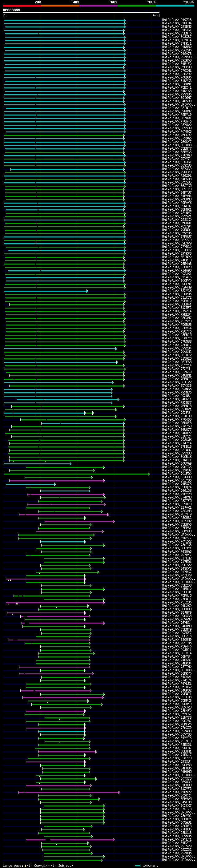The width and height of the screenshot is (197, 868).
Task: Select the UniRef100_Q74CM3 label
Action: coord(177,497)
